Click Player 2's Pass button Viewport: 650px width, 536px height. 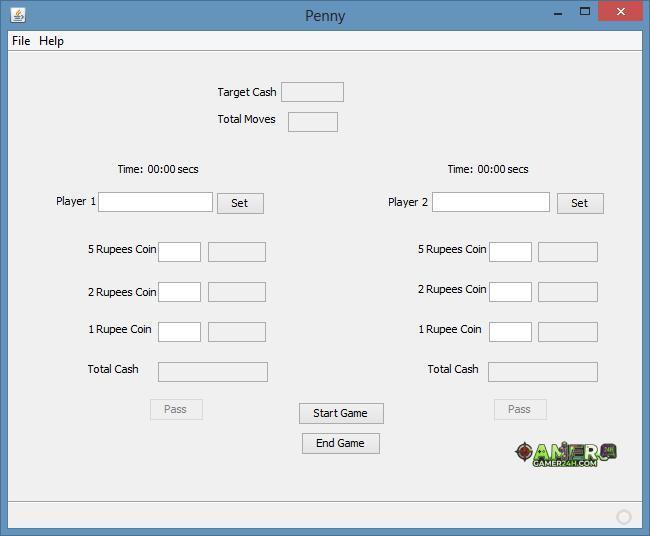520,410
